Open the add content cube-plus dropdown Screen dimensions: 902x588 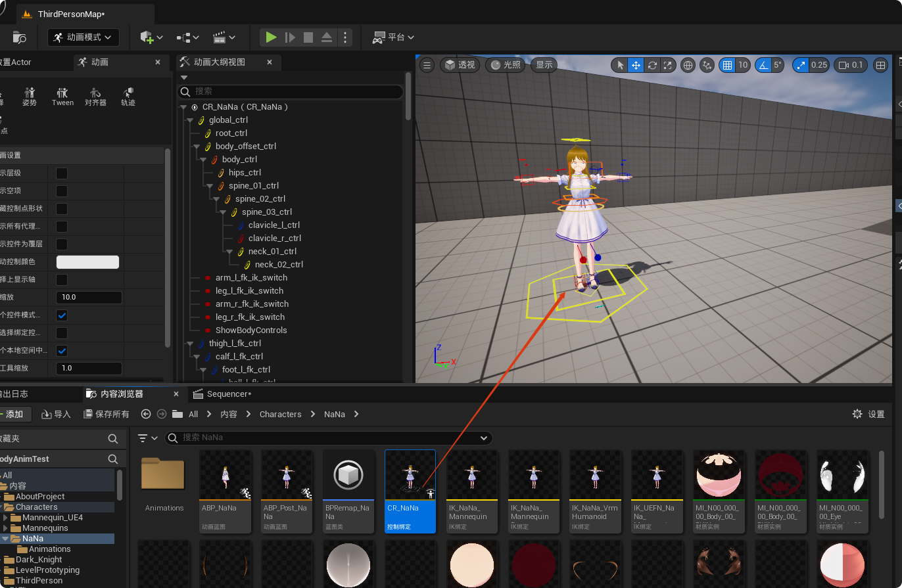click(152, 37)
